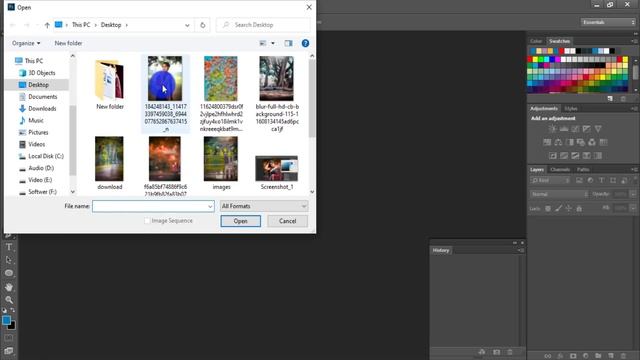
Task: Click the create new layer icon
Action: tap(611, 356)
